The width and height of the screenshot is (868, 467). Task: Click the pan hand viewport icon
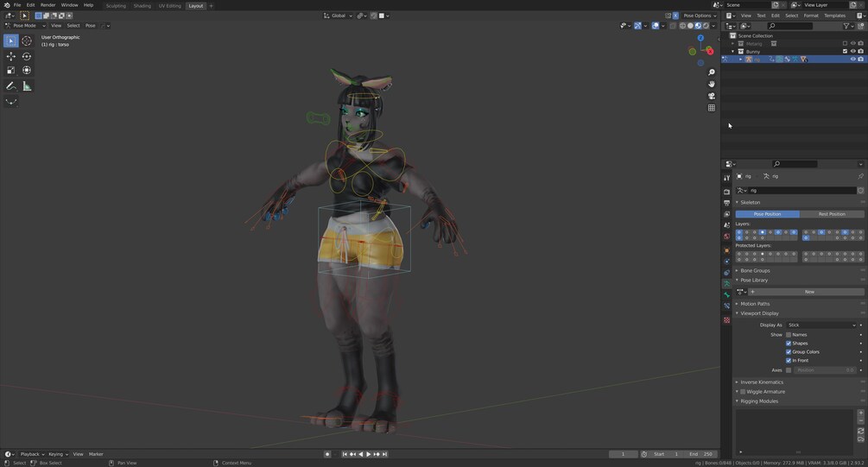(x=712, y=84)
